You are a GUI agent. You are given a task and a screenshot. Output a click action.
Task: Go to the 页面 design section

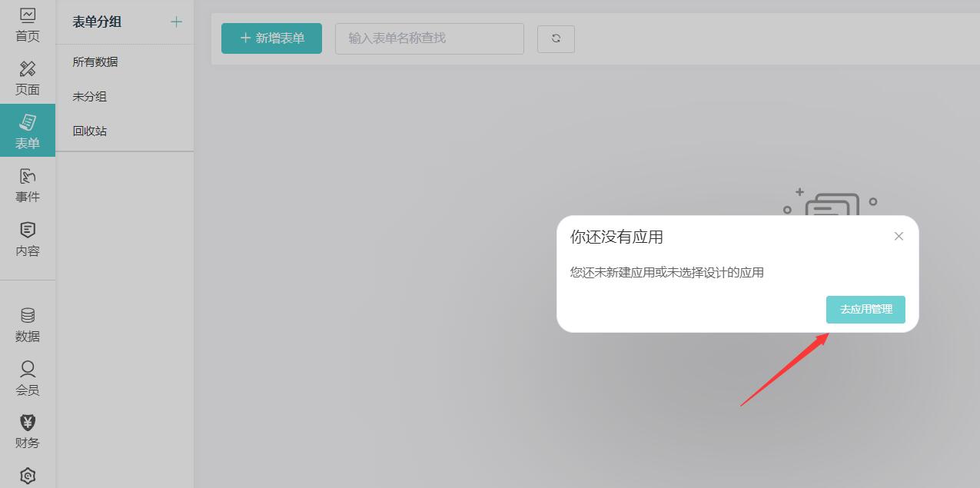click(x=28, y=78)
